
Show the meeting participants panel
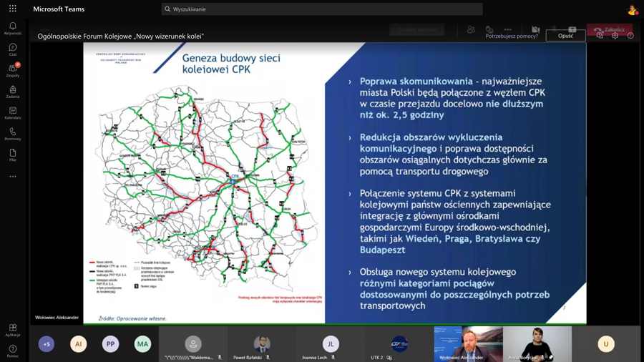coord(471,29)
